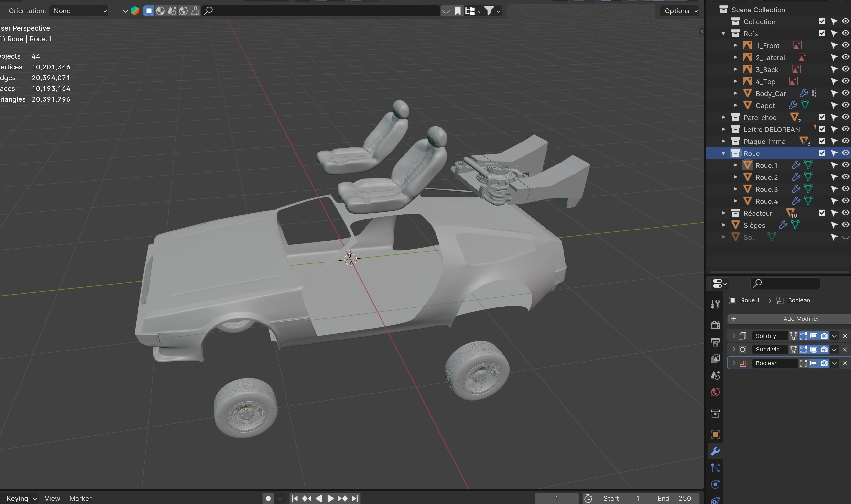The height and width of the screenshot is (504, 851).
Task: Toggle Subdivision modifier viewport display
Action: click(814, 350)
